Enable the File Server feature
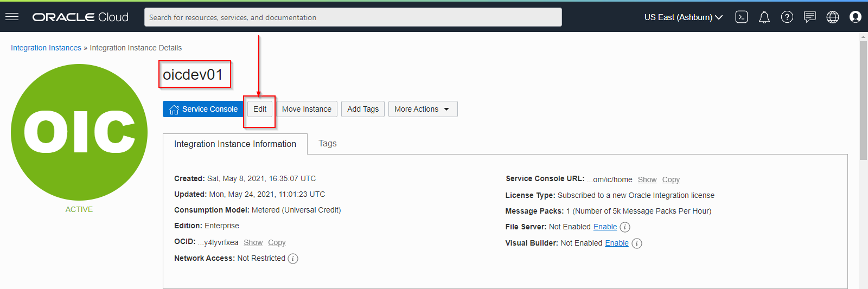 [605, 227]
